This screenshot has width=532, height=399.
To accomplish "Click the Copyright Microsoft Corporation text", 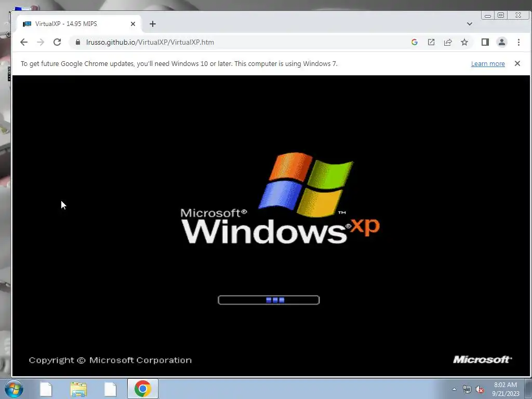I will (110, 361).
